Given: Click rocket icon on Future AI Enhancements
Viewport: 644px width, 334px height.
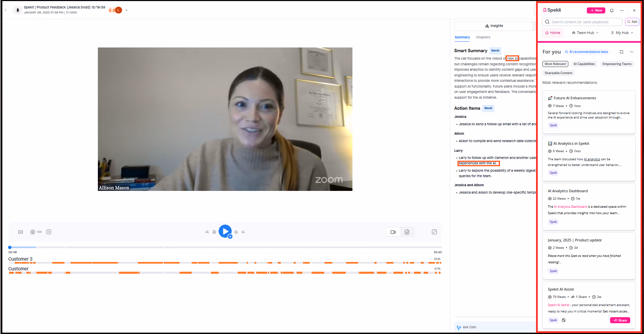Looking at the screenshot, I should point(550,98).
